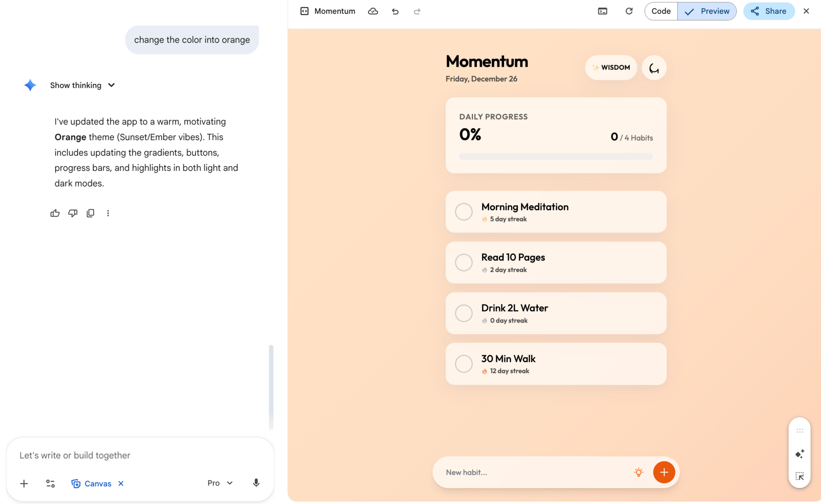Click the Share button
This screenshot has height=504, width=821.
click(x=768, y=11)
